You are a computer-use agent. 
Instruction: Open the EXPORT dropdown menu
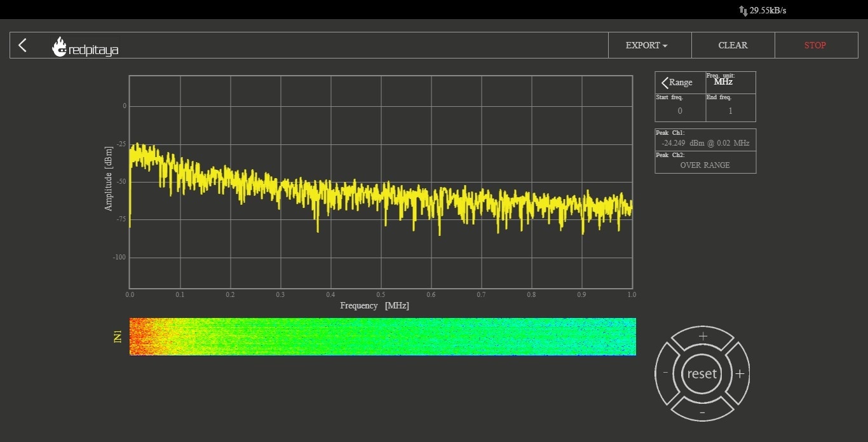[646, 45]
